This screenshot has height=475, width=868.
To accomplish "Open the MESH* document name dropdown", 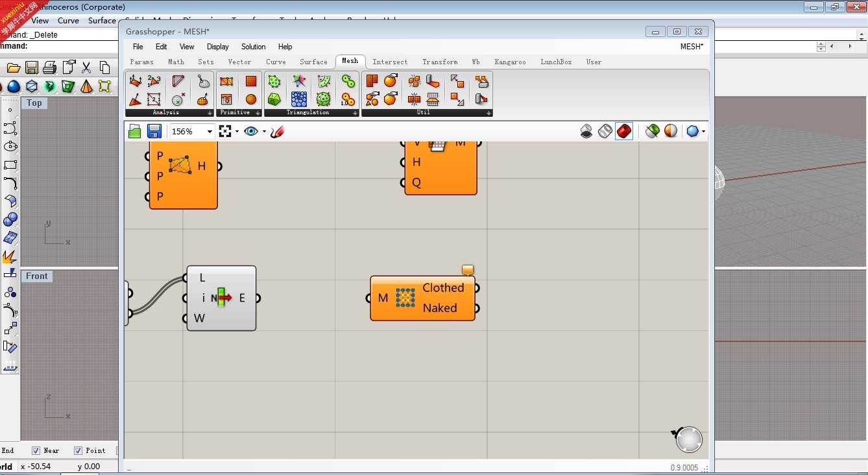I will [692, 47].
